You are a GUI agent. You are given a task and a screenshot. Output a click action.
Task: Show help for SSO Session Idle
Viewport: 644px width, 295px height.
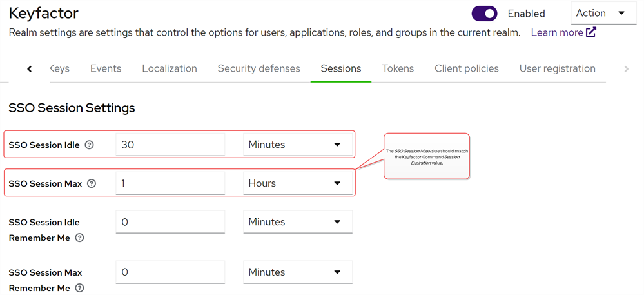point(89,145)
